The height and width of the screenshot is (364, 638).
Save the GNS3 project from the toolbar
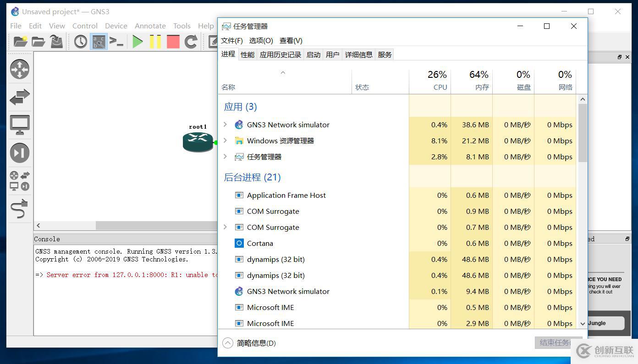pos(56,42)
